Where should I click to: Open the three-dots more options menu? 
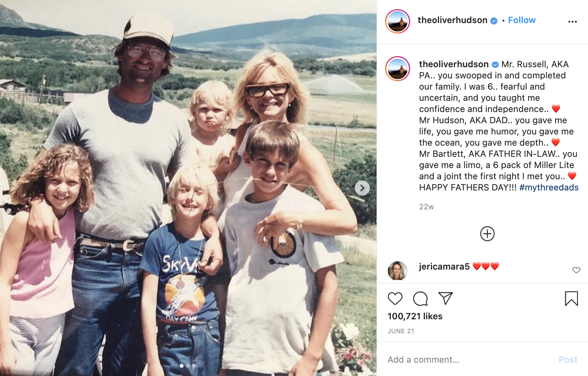click(573, 22)
